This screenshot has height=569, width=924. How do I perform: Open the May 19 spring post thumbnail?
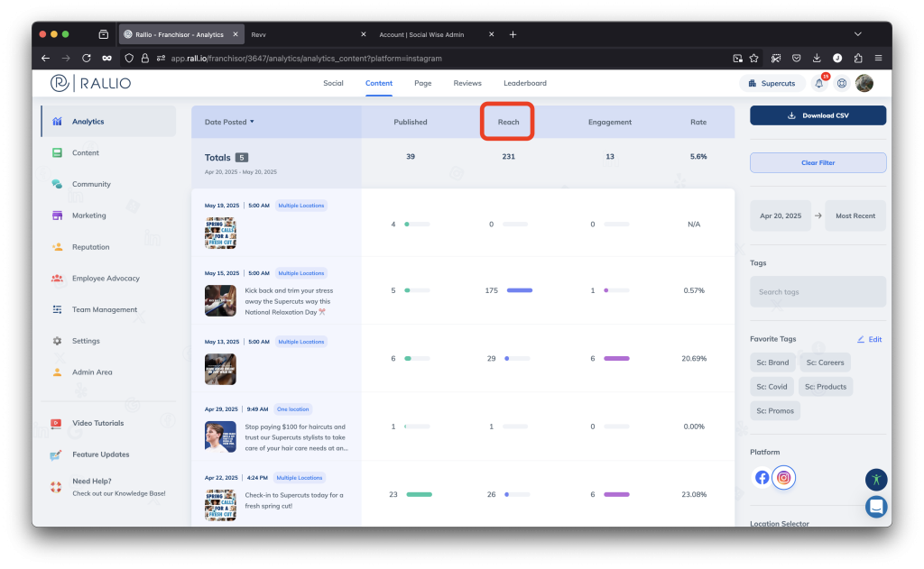220,233
